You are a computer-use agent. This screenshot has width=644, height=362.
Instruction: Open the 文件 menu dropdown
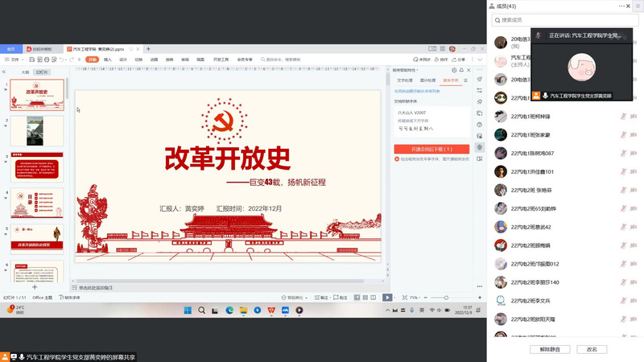coord(14,60)
